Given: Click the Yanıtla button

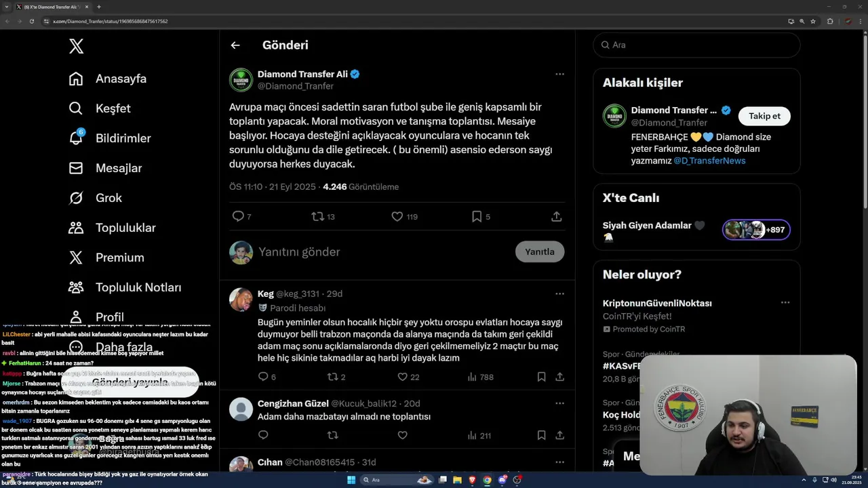Looking at the screenshot, I should (540, 251).
